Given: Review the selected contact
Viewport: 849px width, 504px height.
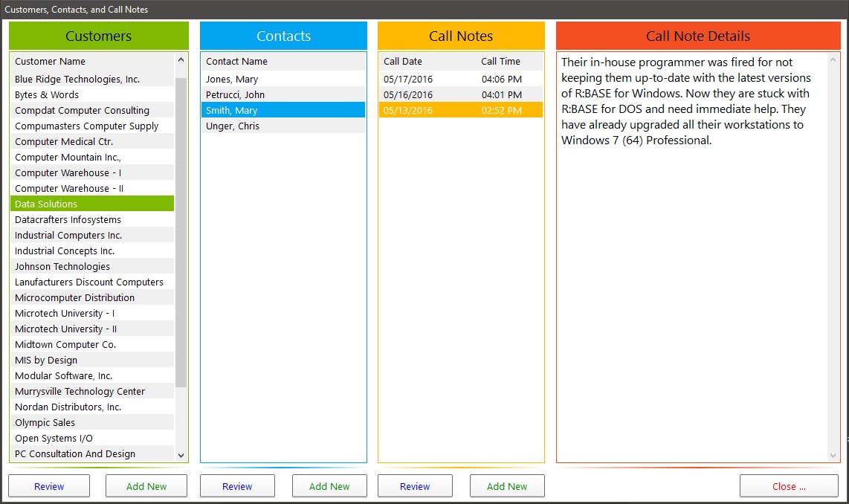Looking at the screenshot, I should [237, 486].
